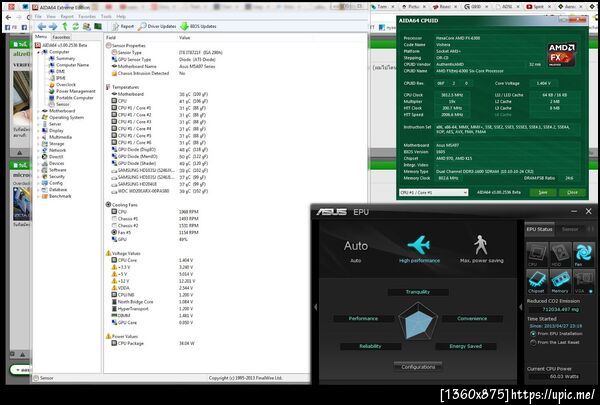The image size is (600, 405).
Task: Select Power Management tree item
Action: 76,91
